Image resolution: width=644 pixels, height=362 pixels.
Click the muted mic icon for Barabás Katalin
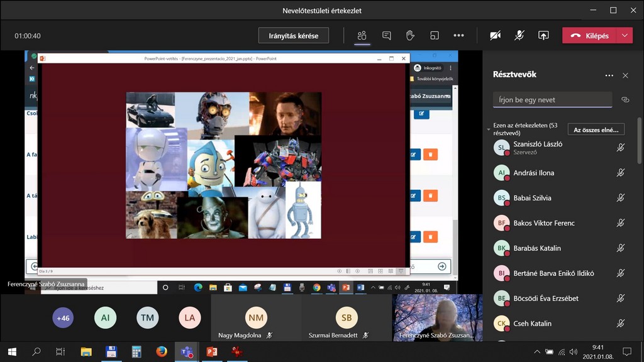point(621,248)
